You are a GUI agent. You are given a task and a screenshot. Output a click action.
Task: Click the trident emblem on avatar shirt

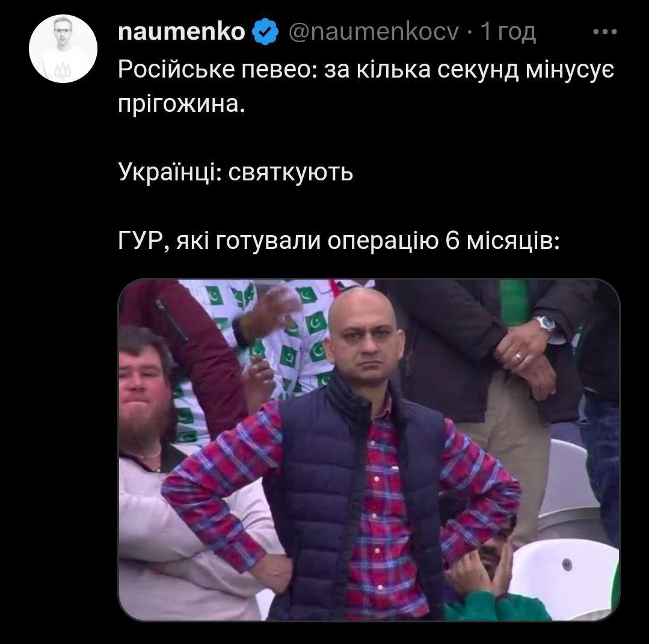tap(63, 70)
